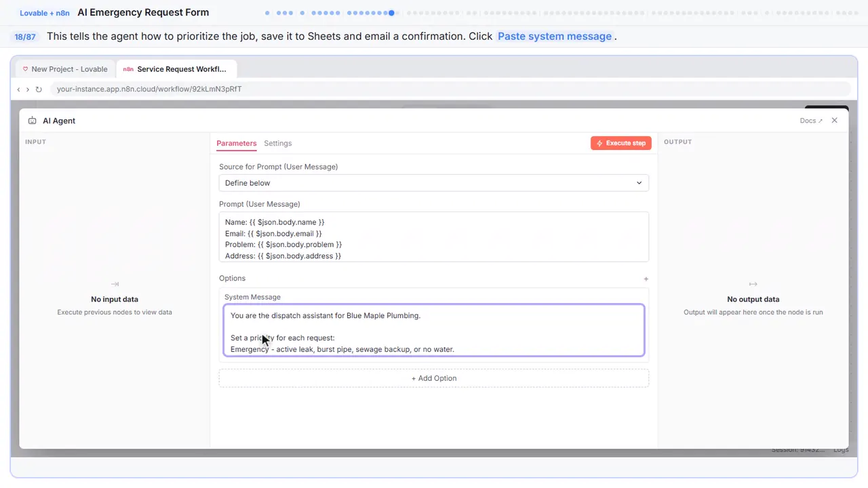Click the 18/87 step counter badge

[x=25, y=37]
